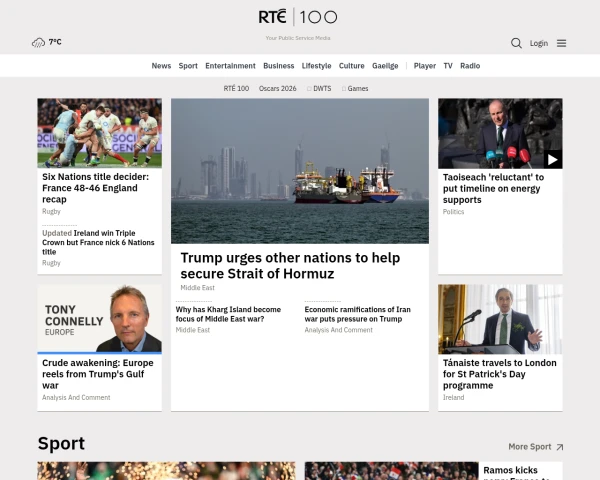600x480 pixels.
Task: Open the Six Nations rugby match thumbnail
Action: tap(99, 132)
